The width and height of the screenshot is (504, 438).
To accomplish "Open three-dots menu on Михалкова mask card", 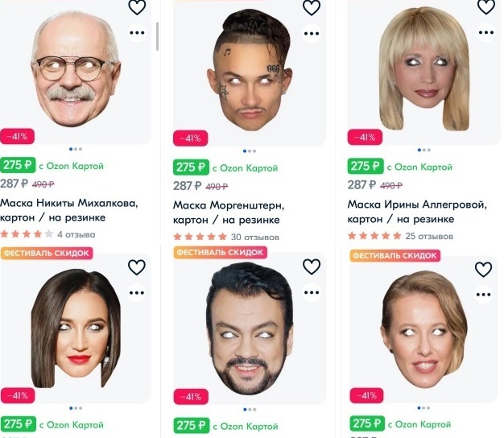I will point(137,32).
